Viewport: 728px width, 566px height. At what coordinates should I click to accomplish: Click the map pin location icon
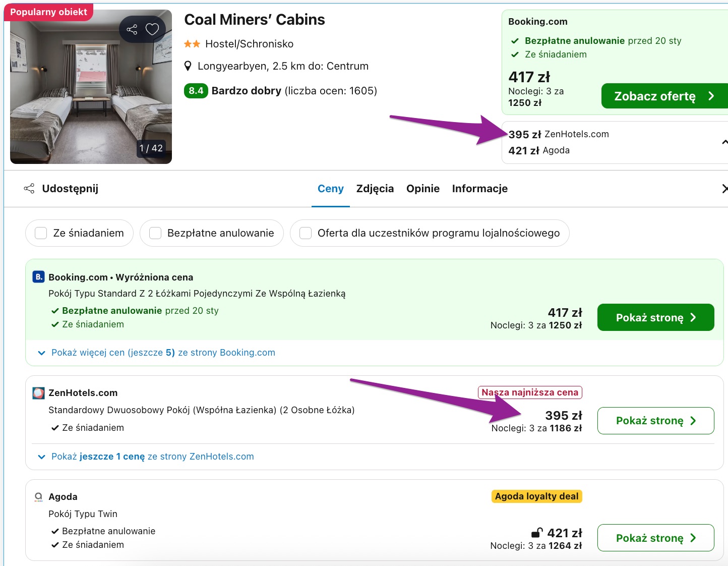(x=188, y=66)
